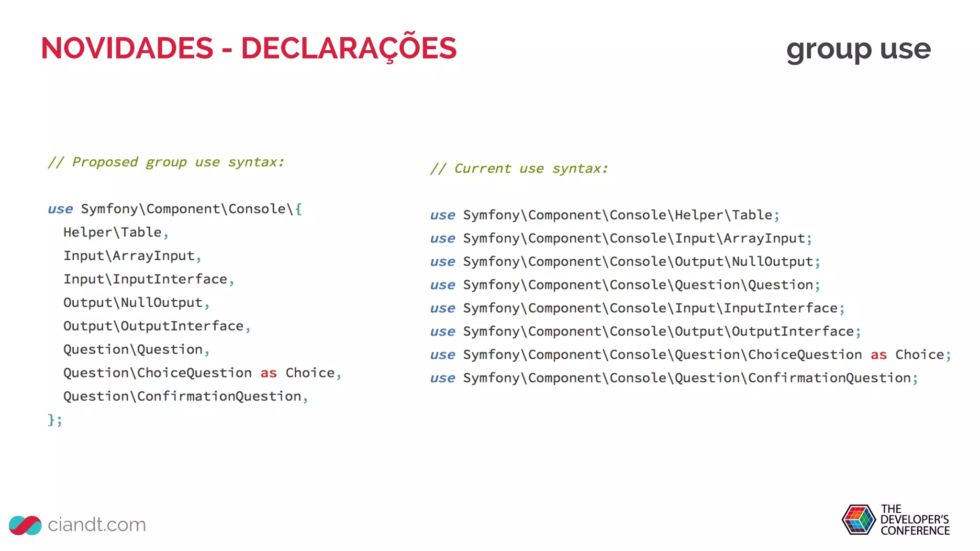Open the ciandt.com link text
Image resolution: width=980 pixels, height=551 pixels.
click(x=97, y=525)
